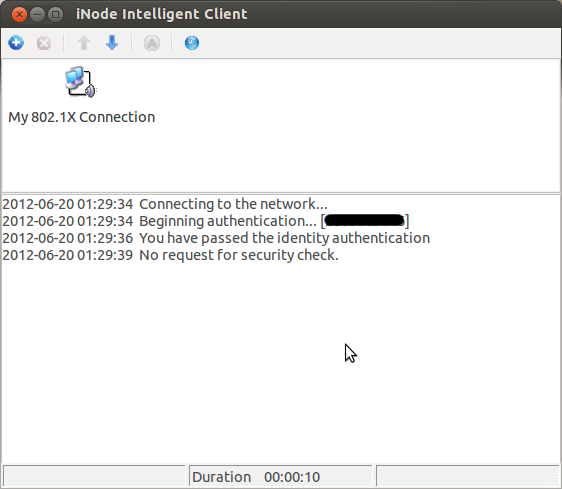
Task: Select the 802.1X connection computer icon
Action: pyautogui.click(x=81, y=82)
